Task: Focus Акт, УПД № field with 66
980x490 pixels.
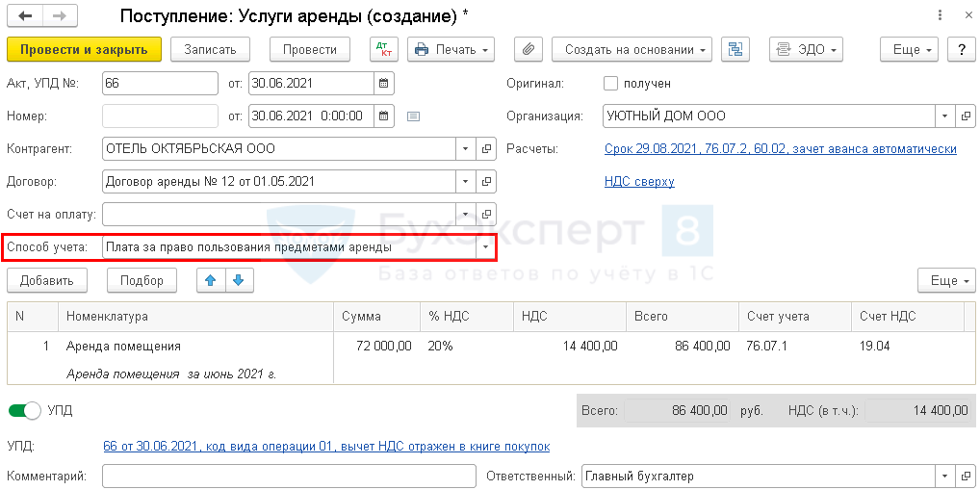Action: 160,83
